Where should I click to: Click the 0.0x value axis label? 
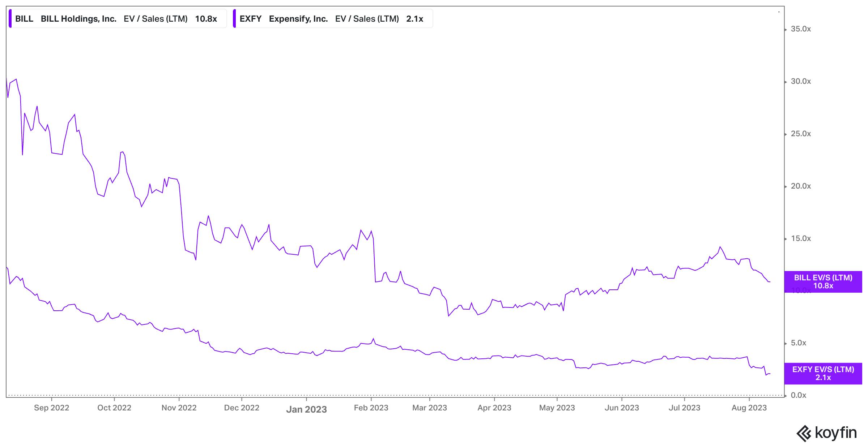[x=798, y=395]
